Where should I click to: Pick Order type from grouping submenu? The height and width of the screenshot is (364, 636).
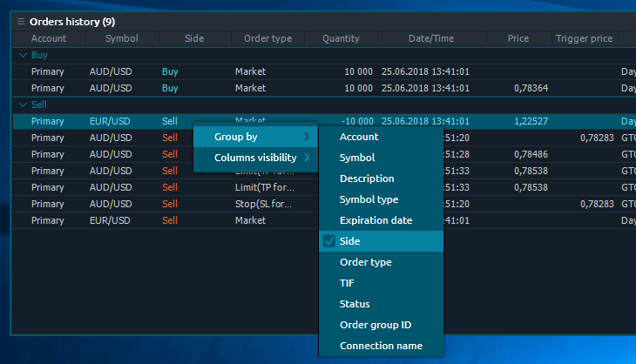click(365, 262)
